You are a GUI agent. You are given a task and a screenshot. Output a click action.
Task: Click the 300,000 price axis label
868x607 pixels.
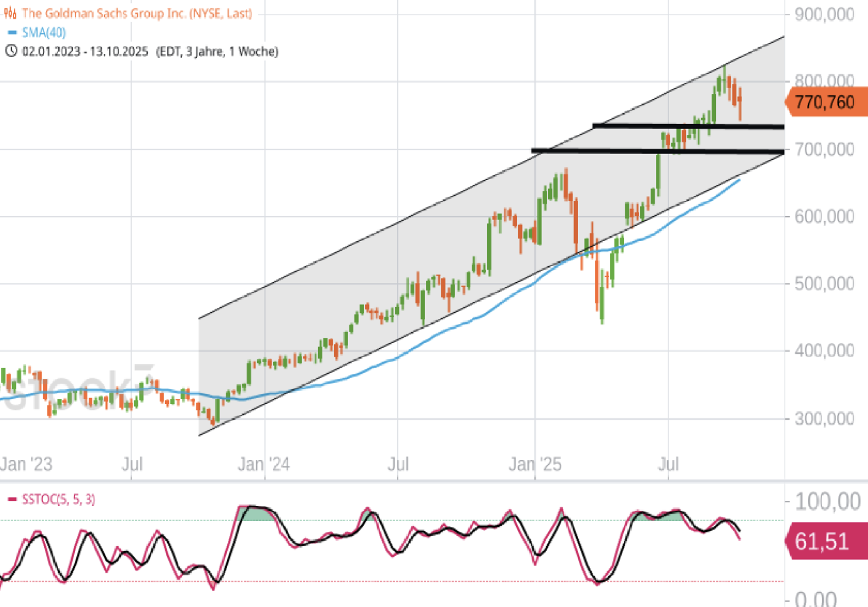click(824, 419)
